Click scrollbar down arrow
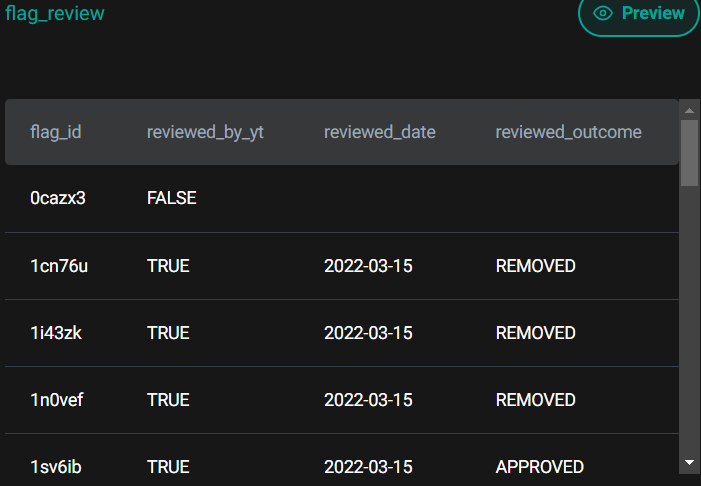 click(x=689, y=462)
